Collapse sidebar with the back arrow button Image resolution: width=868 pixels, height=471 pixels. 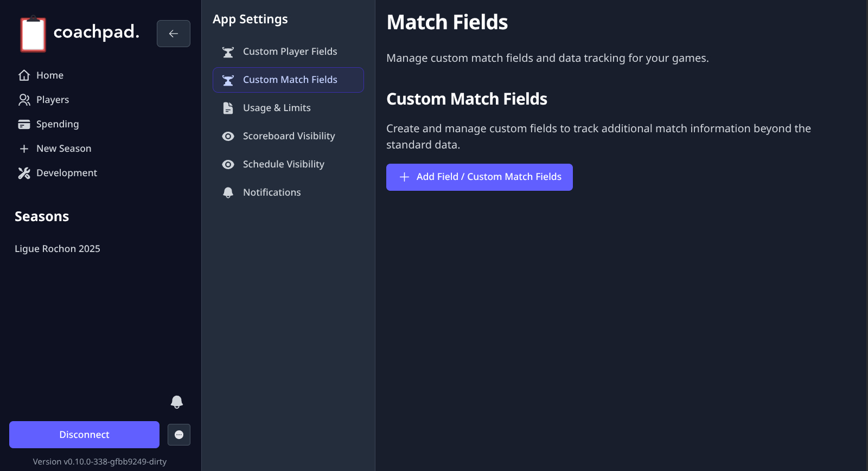pos(174,34)
